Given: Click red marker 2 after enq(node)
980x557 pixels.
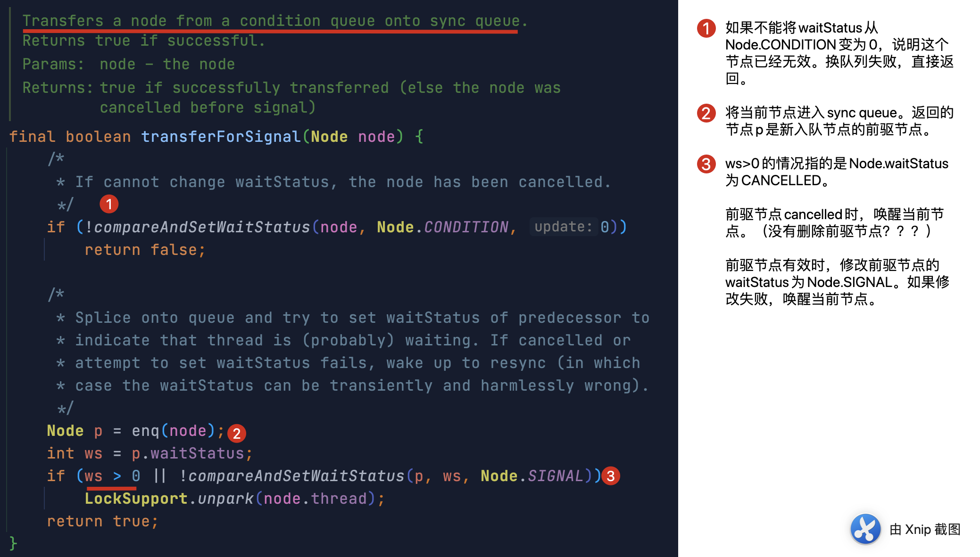Looking at the screenshot, I should coord(237,433).
